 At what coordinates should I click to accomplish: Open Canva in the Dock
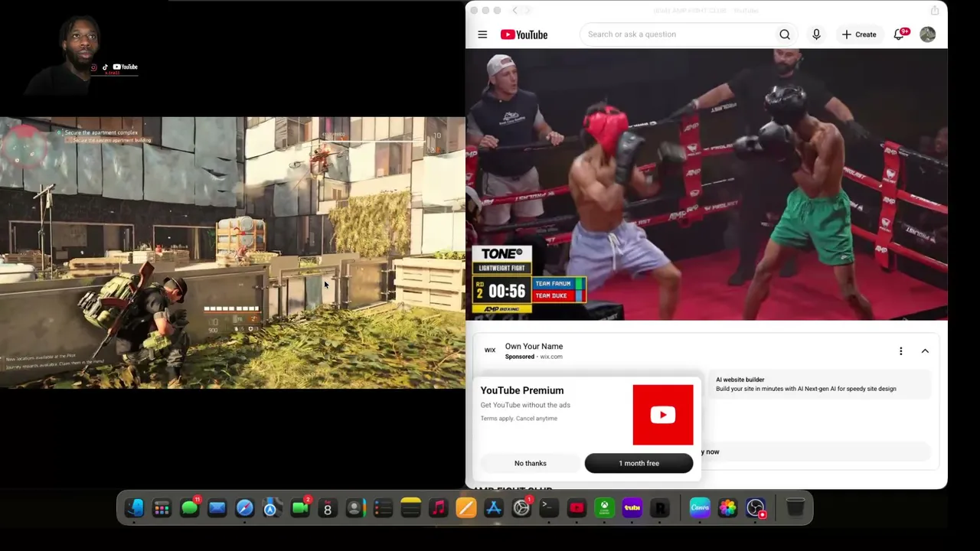coord(700,507)
